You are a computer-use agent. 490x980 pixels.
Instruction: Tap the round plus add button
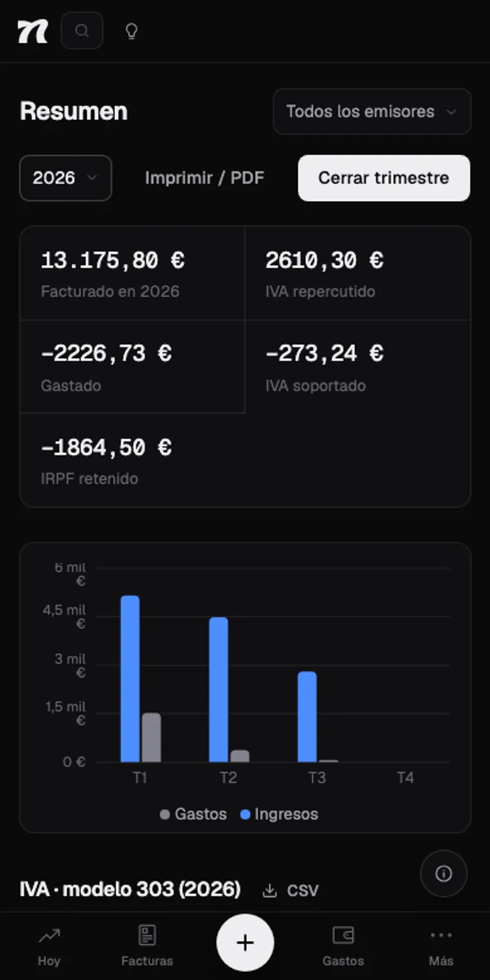tap(245, 942)
